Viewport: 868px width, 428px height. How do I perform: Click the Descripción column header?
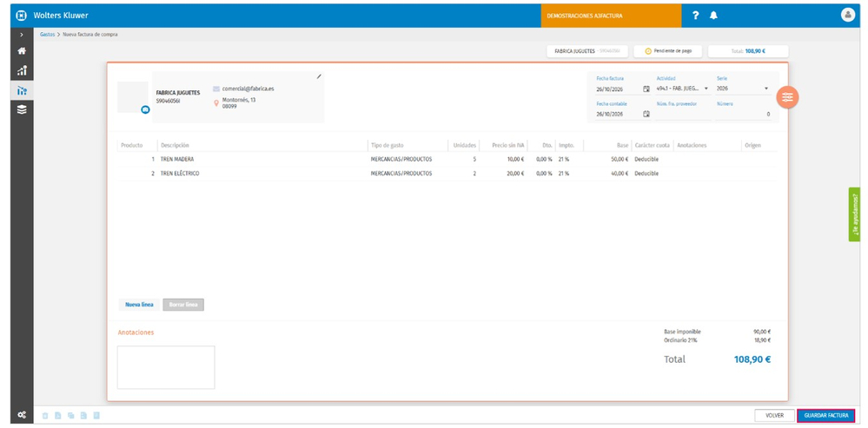175,146
